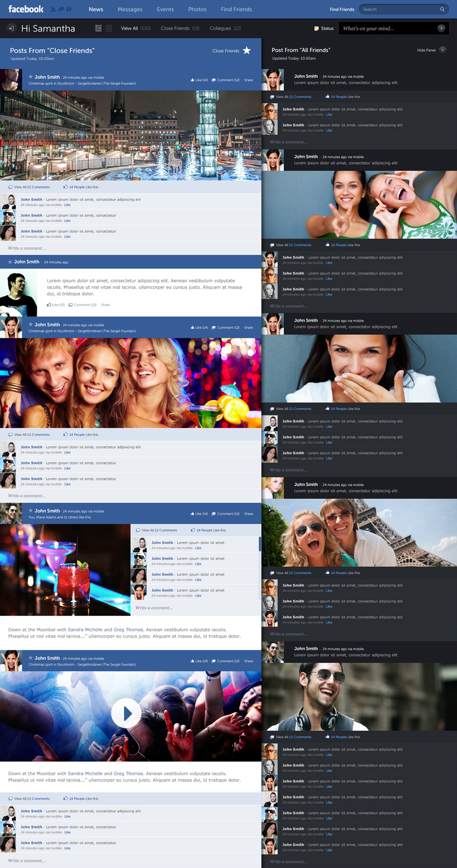Select the View All (130) filter
Image resolution: width=457 pixels, height=868 pixels.
(x=136, y=28)
